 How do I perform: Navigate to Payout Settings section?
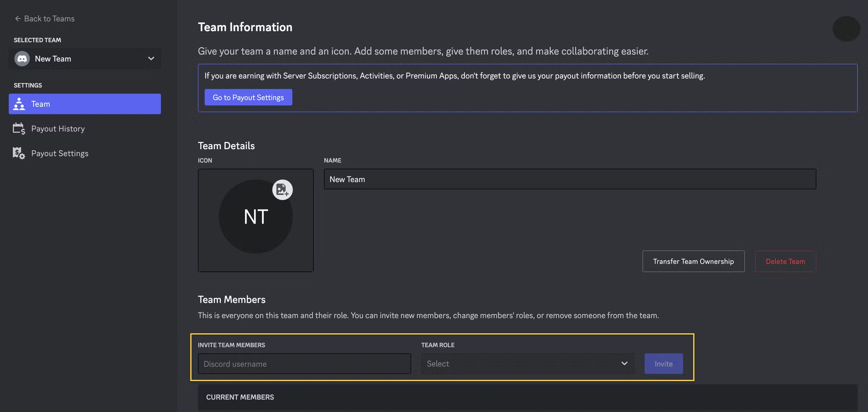(x=60, y=153)
